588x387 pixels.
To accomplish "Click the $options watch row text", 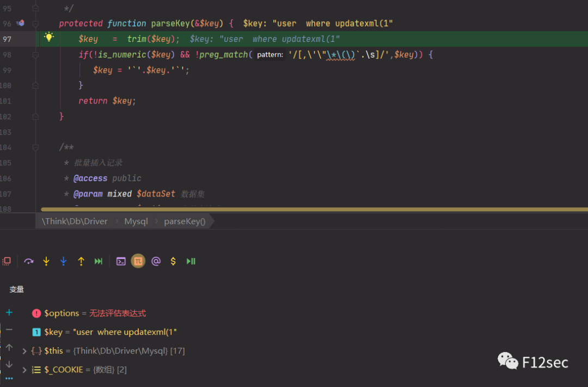I will (x=95, y=313).
